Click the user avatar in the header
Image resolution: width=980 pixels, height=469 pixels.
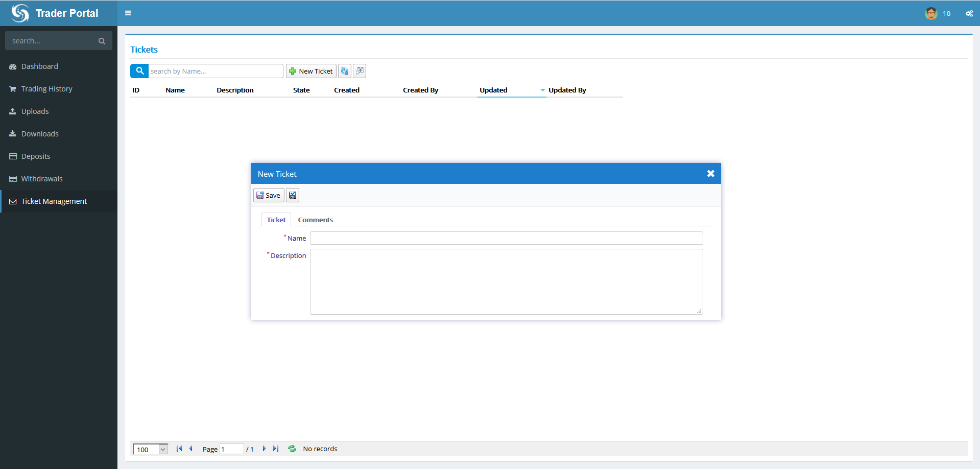pos(931,14)
